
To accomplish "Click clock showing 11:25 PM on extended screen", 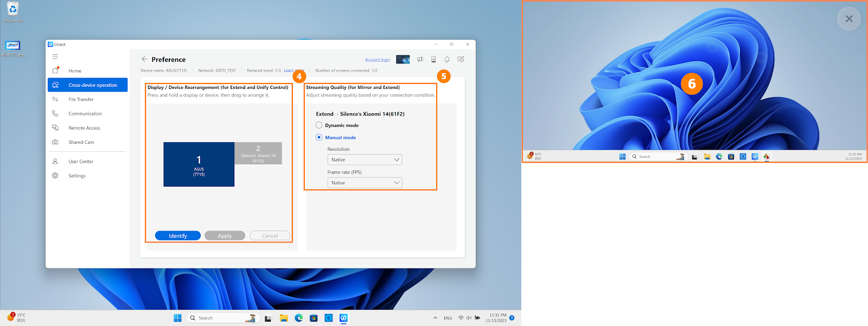I will tap(854, 156).
